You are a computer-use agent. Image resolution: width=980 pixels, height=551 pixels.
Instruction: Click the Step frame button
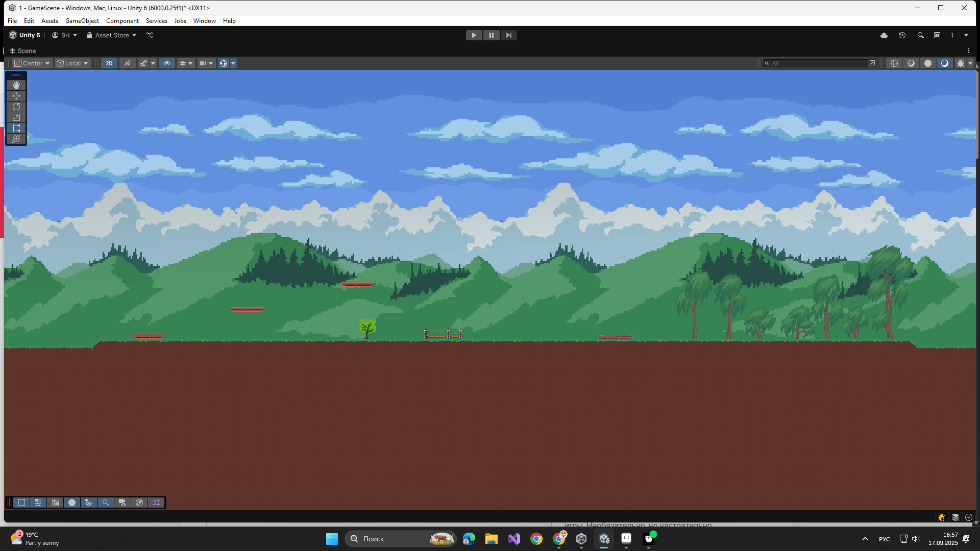pos(509,35)
